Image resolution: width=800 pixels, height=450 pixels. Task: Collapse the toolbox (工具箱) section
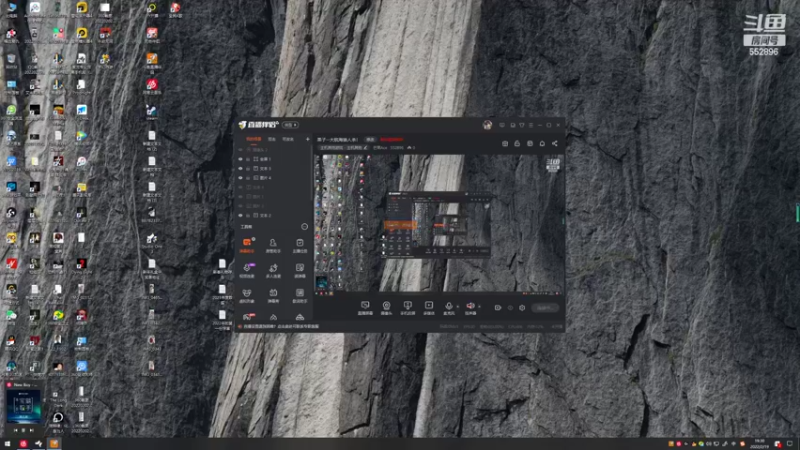tap(305, 227)
